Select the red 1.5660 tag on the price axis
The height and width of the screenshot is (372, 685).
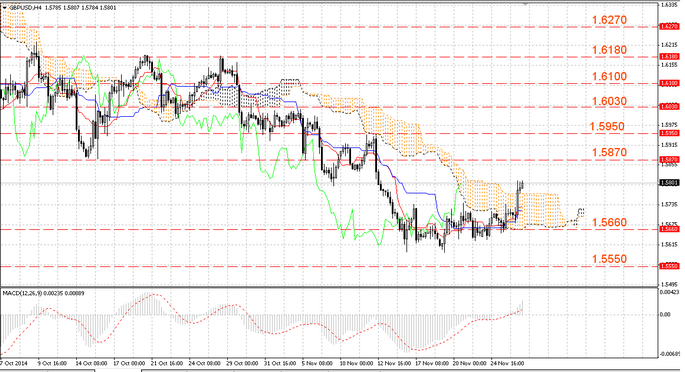669,229
